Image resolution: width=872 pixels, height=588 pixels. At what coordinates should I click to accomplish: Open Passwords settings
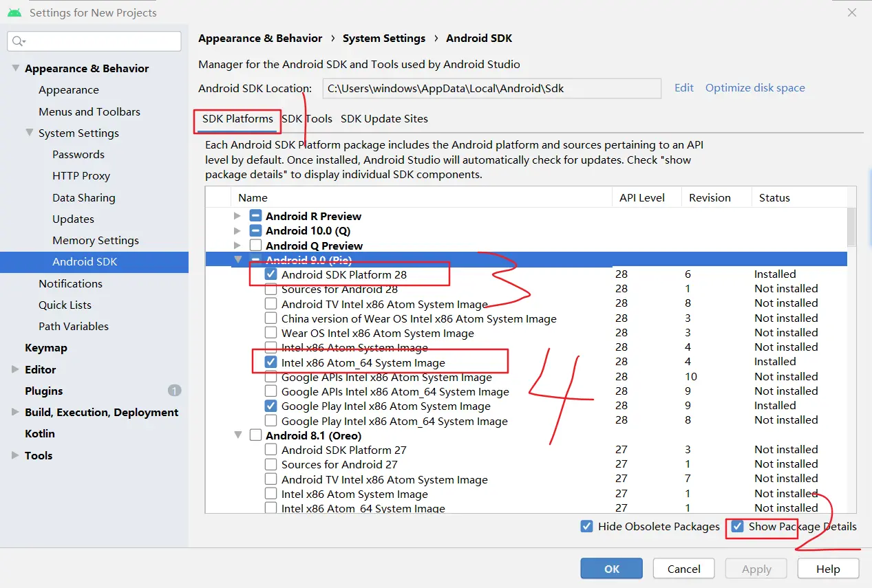coord(78,155)
